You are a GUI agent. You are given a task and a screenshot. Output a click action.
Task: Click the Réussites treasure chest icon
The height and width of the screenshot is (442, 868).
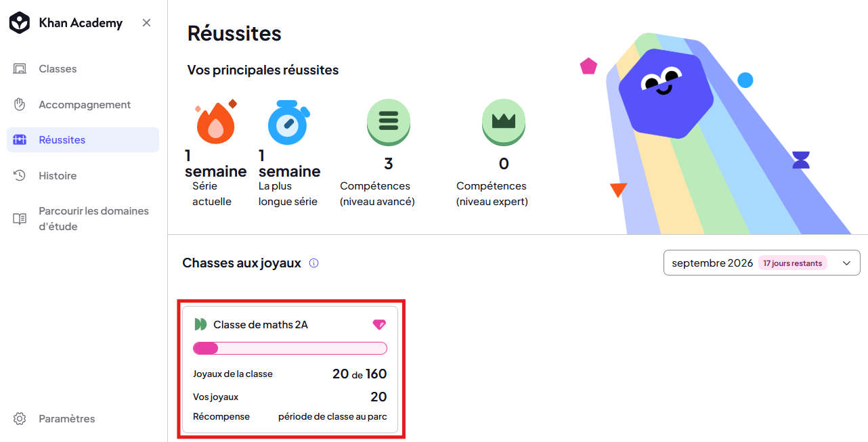point(20,140)
